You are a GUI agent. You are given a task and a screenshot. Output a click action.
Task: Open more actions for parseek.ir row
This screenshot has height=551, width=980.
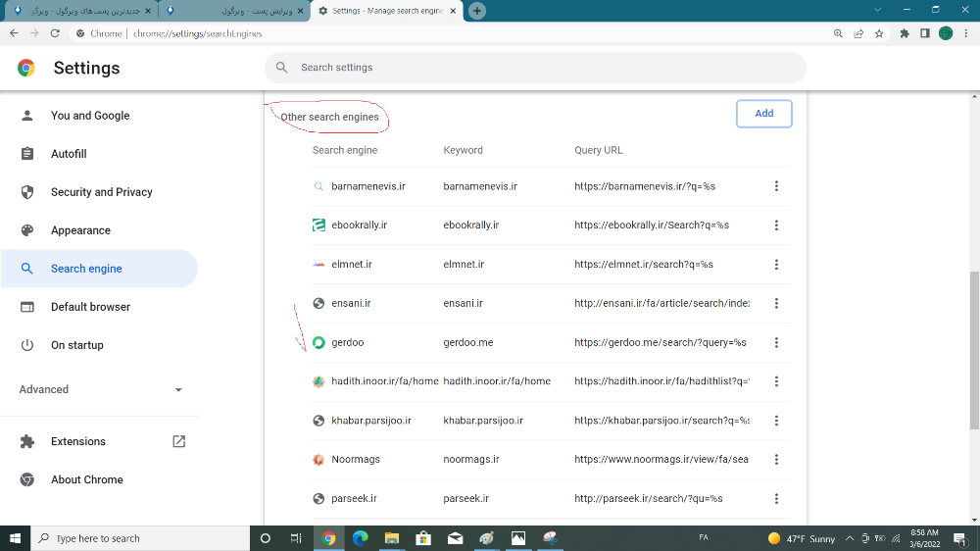[x=776, y=498]
